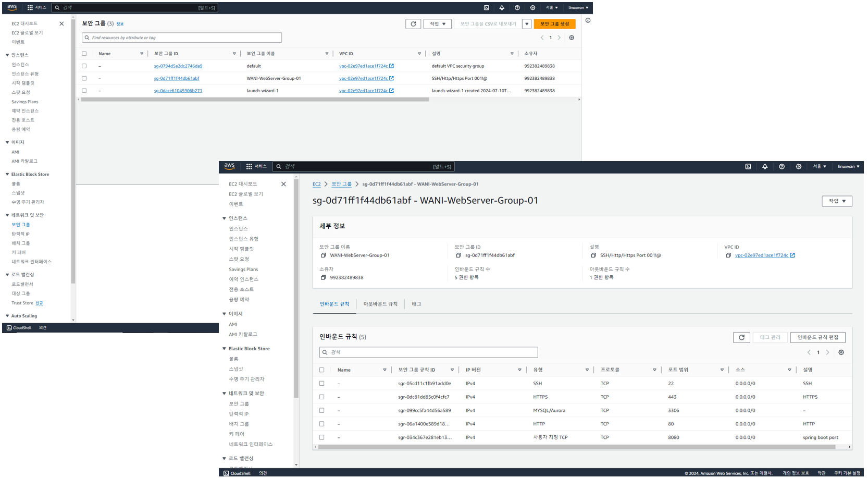868x478 pixels.
Task: Open CloudShell icon in front window header
Action: coord(748,166)
